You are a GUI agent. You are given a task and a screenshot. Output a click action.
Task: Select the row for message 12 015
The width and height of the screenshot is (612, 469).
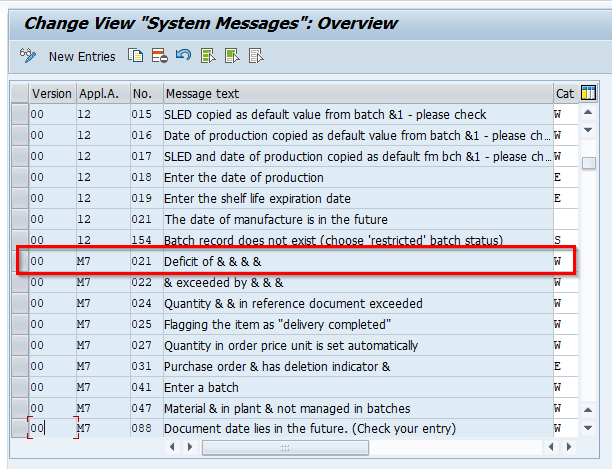(x=20, y=114)
